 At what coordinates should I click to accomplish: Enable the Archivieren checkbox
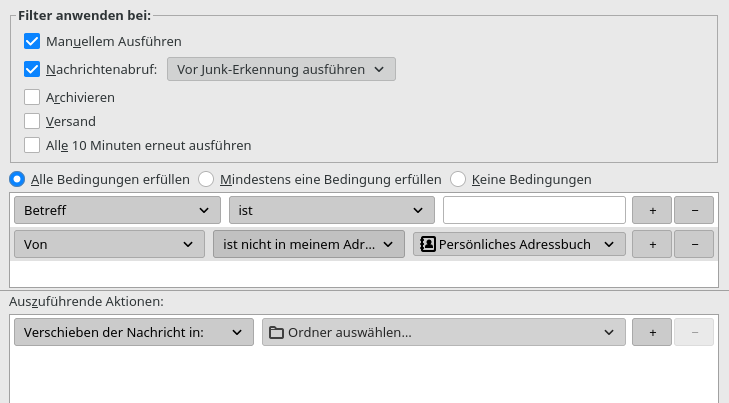tap(31, 97)
